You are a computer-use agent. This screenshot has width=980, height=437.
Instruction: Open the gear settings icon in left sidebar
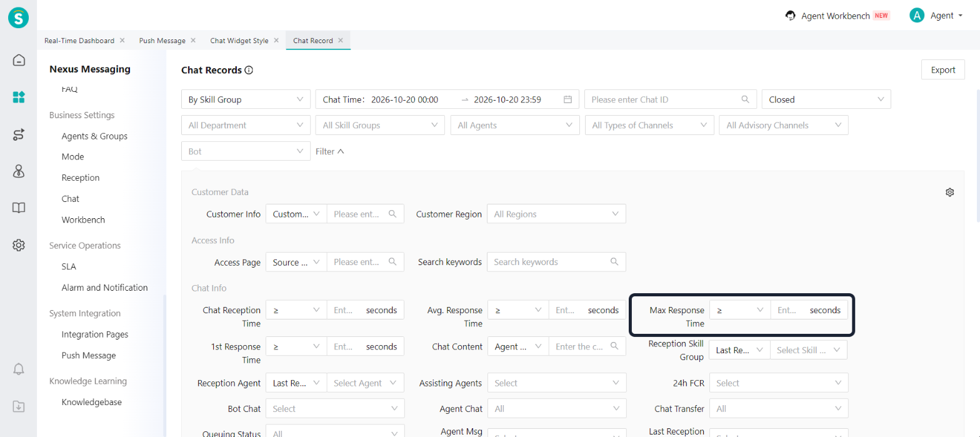pos(19,245)
